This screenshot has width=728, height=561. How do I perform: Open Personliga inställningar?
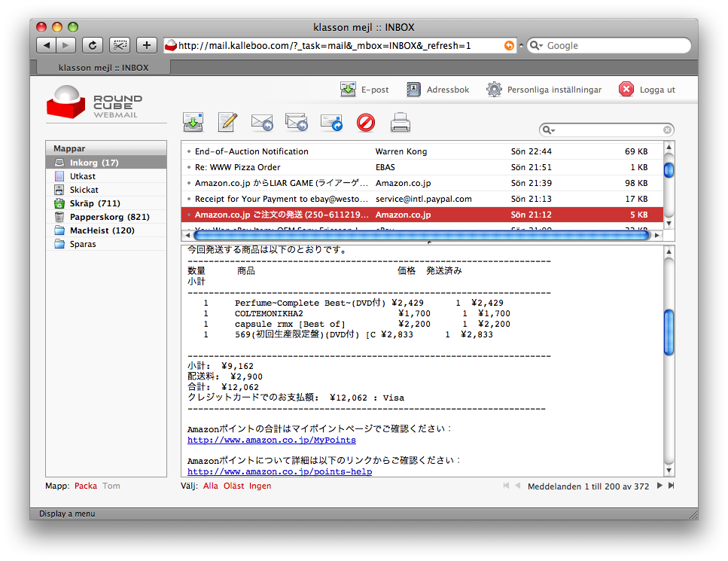(x=544, y=90)
